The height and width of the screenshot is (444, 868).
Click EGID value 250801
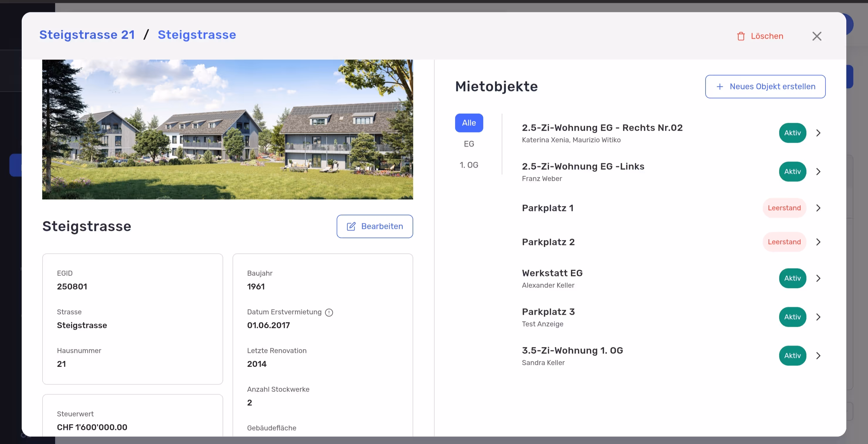click(72, 287)
